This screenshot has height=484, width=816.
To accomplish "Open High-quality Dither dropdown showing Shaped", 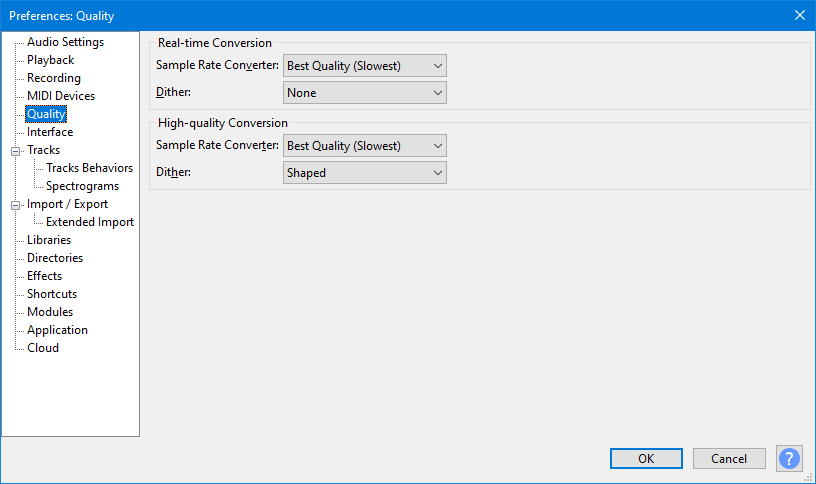I will click(365, 173).
